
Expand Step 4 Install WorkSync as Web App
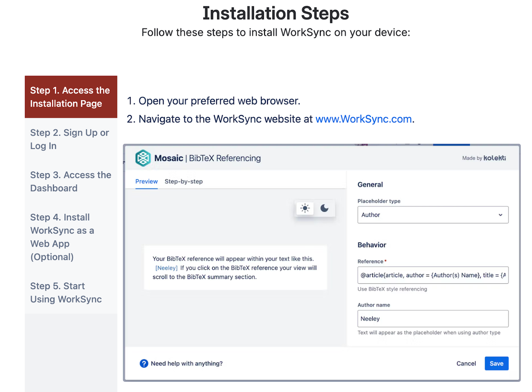coord(62,237)
